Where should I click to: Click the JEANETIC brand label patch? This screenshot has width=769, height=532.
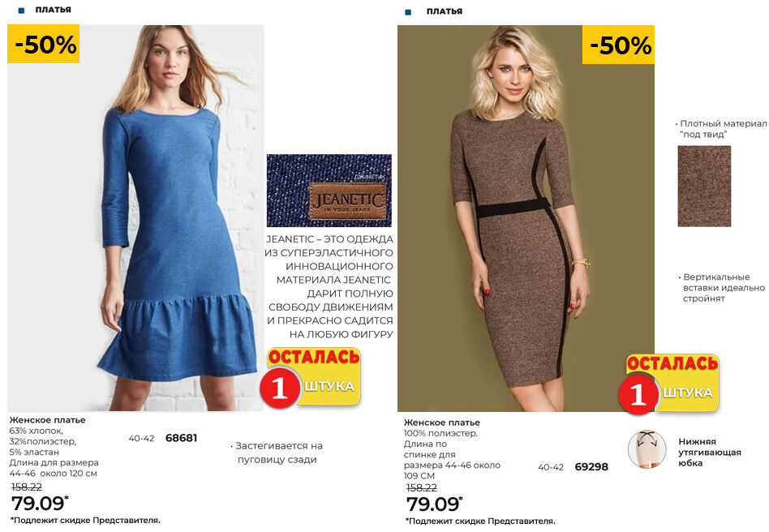point(348,200)
